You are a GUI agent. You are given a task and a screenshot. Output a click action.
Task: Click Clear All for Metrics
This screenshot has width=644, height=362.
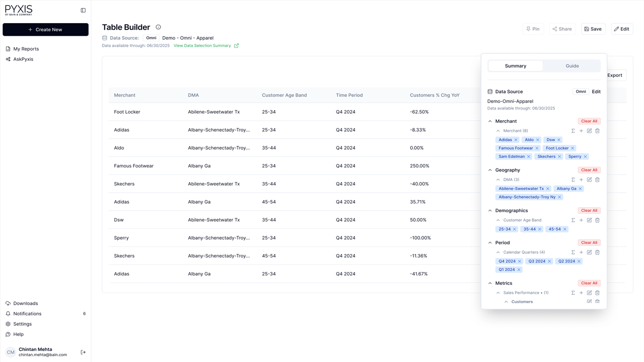click(x=589, y=283)
